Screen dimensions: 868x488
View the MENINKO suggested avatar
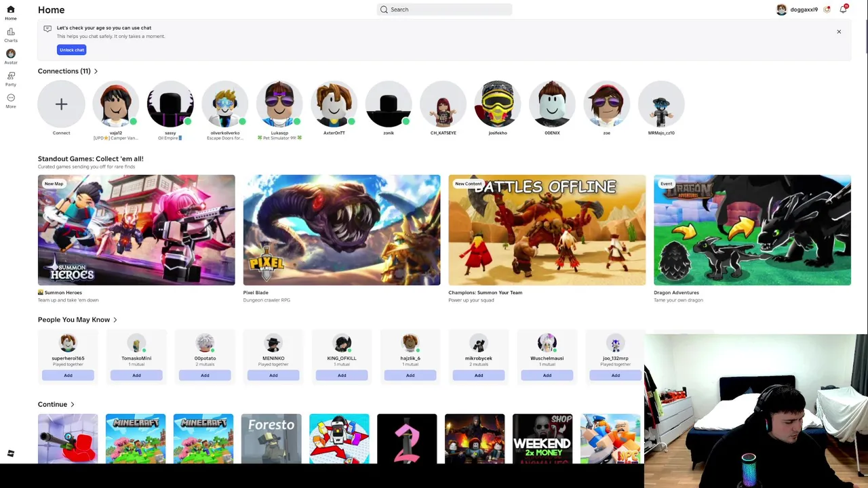(x=273, y=343)
